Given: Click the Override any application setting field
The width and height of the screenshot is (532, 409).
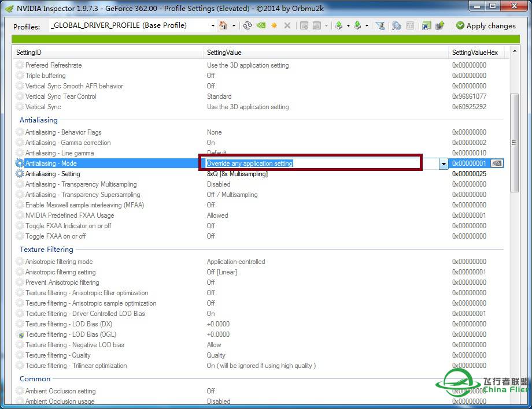Looking at the screenshot, I should [312, 163].
